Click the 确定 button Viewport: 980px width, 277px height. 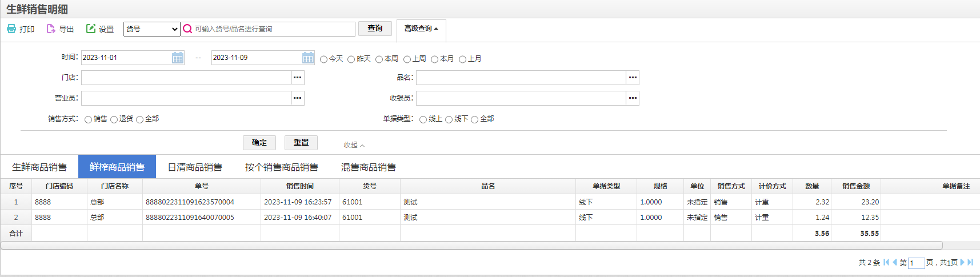click(x=259, y=143)
